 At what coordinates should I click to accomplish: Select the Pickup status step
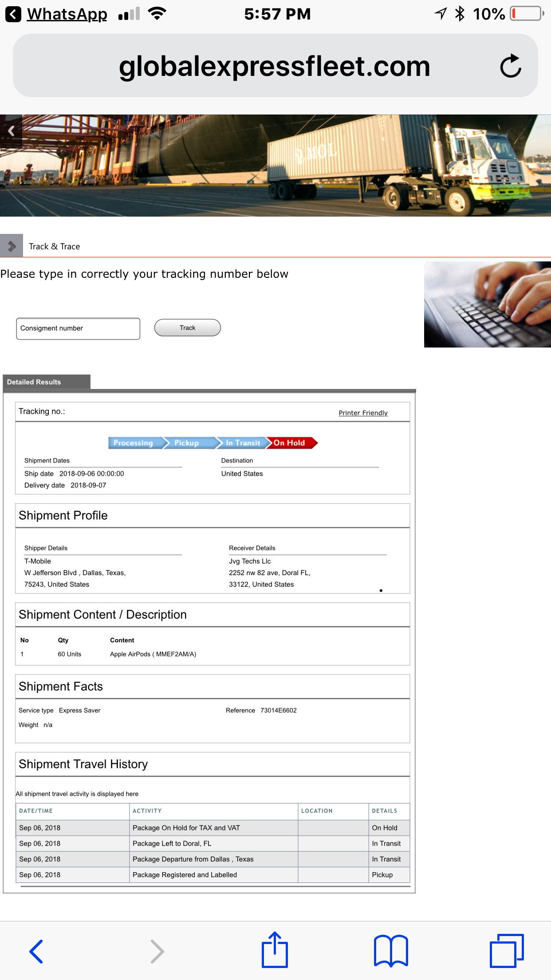click(x=188, y=443)
